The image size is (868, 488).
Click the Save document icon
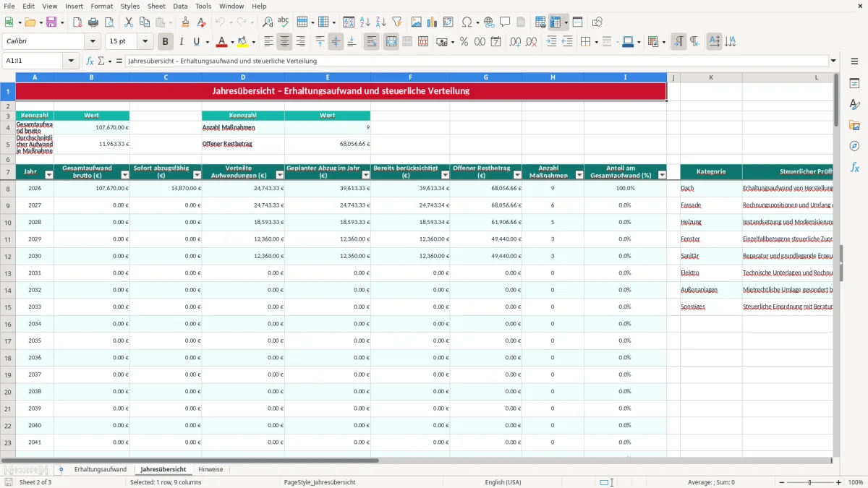coord(51,22)
